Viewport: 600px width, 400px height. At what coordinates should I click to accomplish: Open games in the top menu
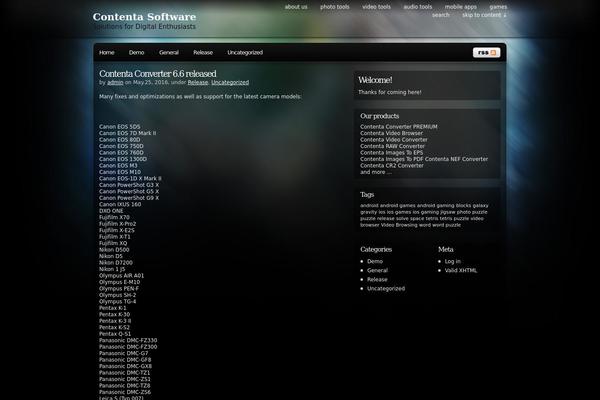tap(498, 7)
